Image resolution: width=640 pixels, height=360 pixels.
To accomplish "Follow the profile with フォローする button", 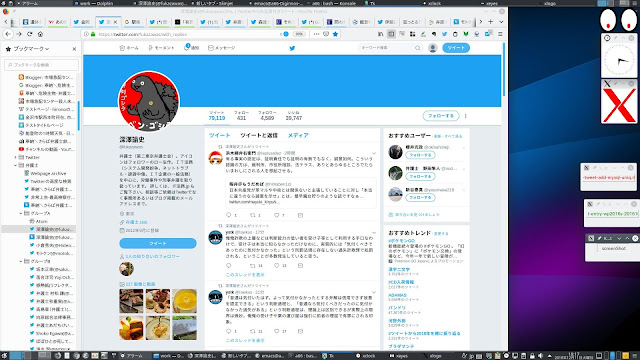I will (441, 116).
